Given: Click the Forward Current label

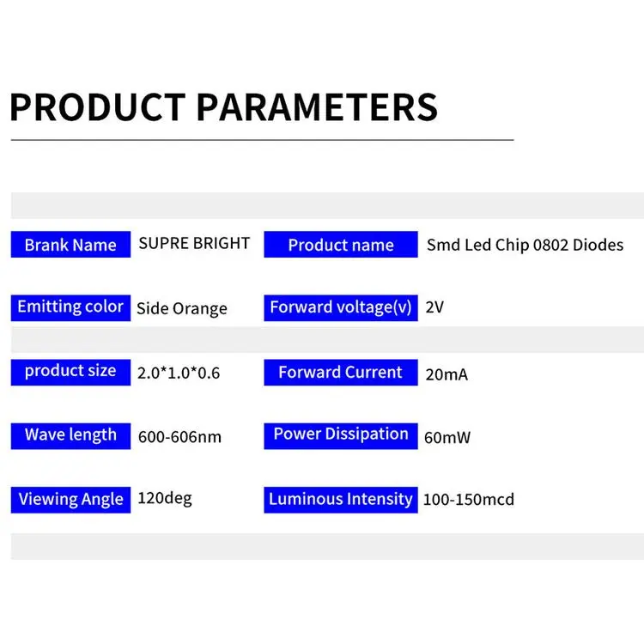Looking at the screenshot, I should pyautogui.click(x=341, y=373).
